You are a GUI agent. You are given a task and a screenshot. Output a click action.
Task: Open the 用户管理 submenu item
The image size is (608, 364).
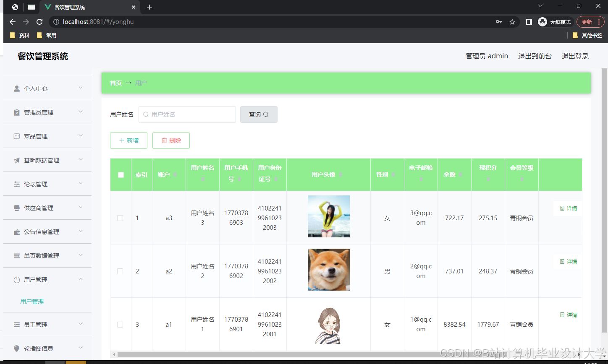click(32, 302)
